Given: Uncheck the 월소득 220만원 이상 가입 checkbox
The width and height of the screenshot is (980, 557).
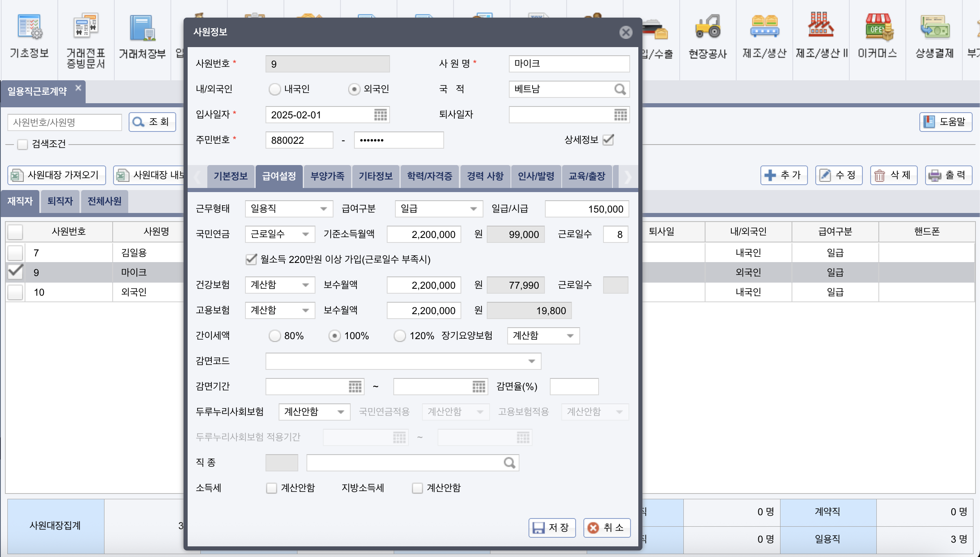Looking at the screenshot, I should pyautogui.click(x=251, y=259).
